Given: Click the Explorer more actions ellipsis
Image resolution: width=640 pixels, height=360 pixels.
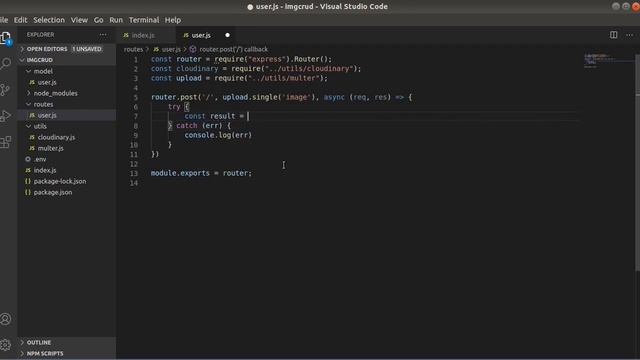Looking at the screenshot, I should tap(103, 35).
